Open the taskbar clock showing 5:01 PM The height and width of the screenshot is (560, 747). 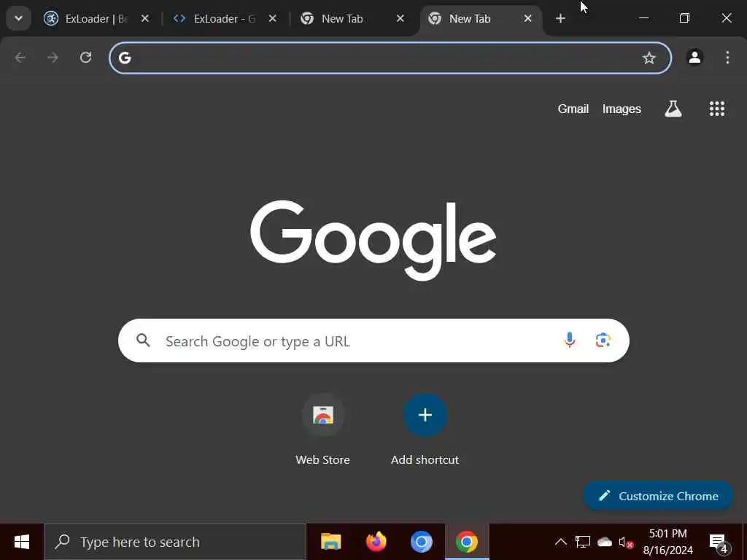coord(668,542)
